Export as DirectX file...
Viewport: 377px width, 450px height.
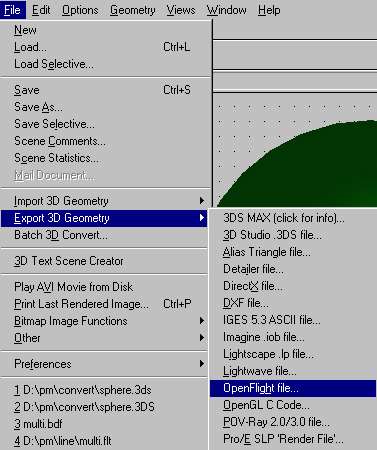click(x=293, y=286)
